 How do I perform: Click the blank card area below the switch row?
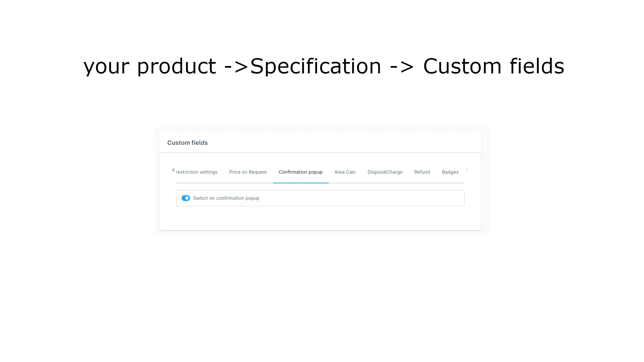point(320,218)
